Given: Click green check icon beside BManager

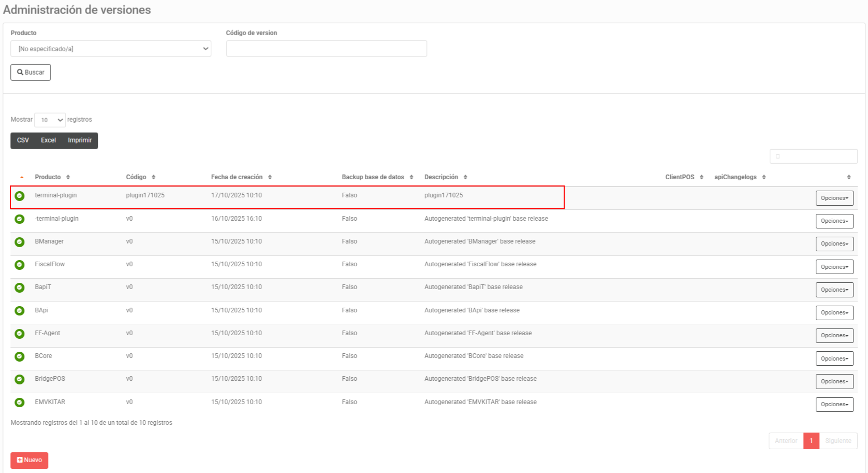Looking at the screenshot, I should coord(20,242).
